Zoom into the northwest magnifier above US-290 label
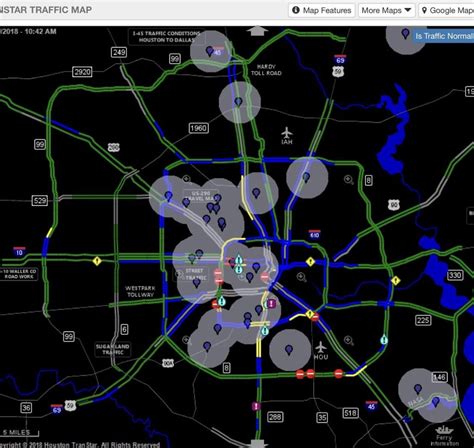474x448 pixels. point(187,180)
